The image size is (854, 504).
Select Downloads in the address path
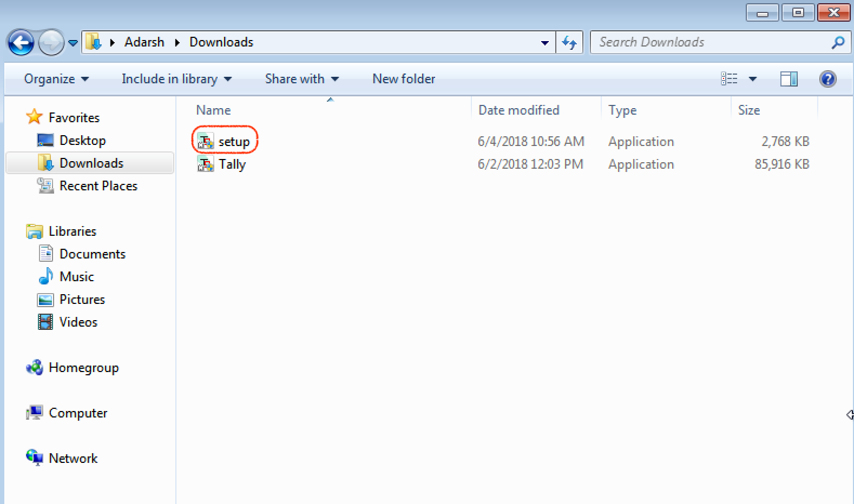[221, 42]
